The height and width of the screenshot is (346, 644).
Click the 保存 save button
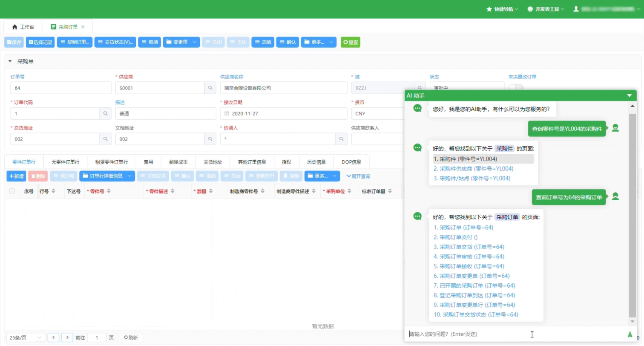point(14,42)
